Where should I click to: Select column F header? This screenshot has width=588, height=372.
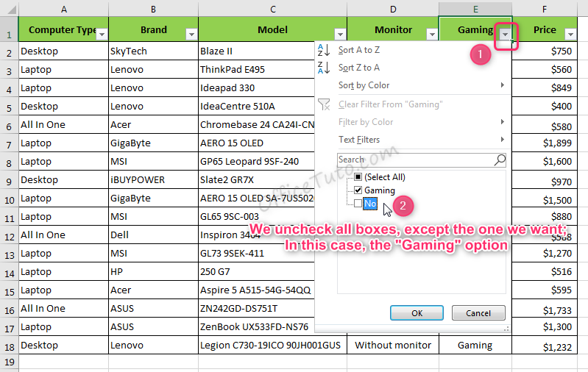pyautogui.click(x=545, y=10)
